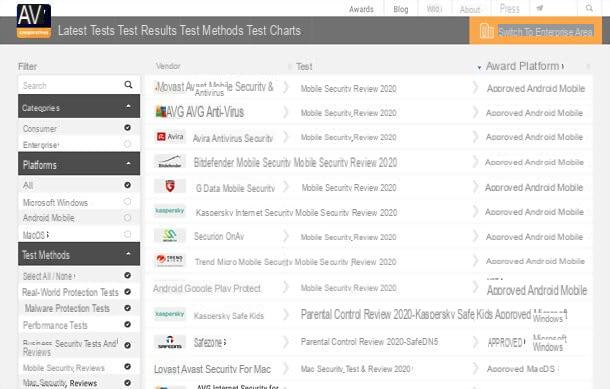The height and width of the screenshot is (389, 610).
Task: Toggle Mac Security Reviews checkbox
Action: tap(127, 383)
